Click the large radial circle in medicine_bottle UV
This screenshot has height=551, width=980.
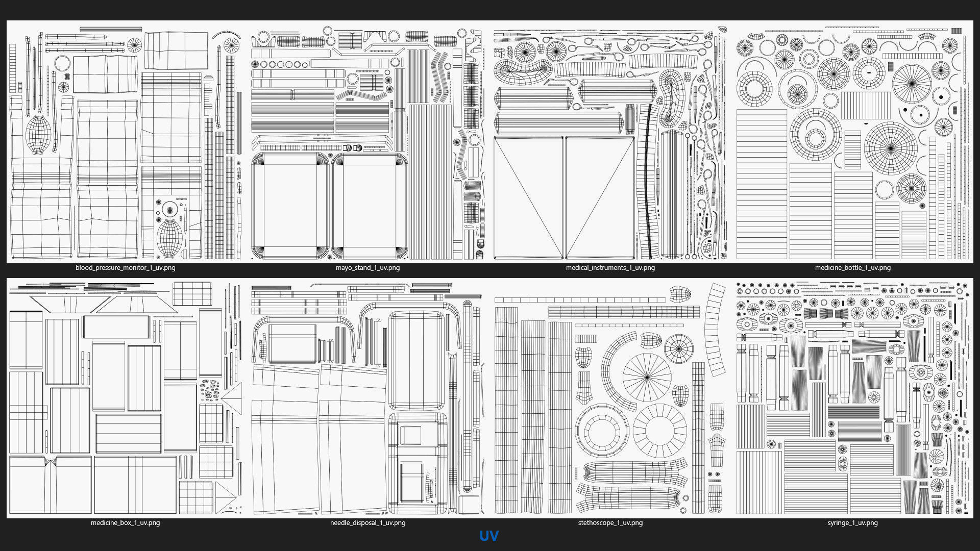890,148
